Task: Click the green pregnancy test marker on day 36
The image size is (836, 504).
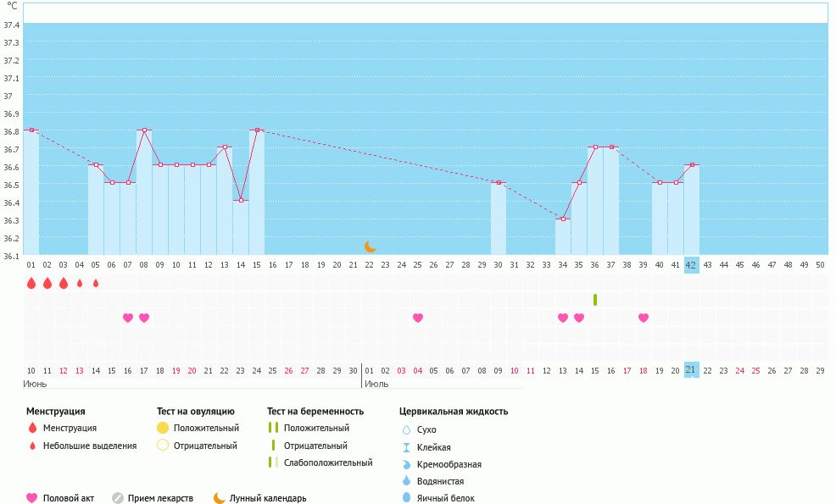Action: (x=595, y=300)
